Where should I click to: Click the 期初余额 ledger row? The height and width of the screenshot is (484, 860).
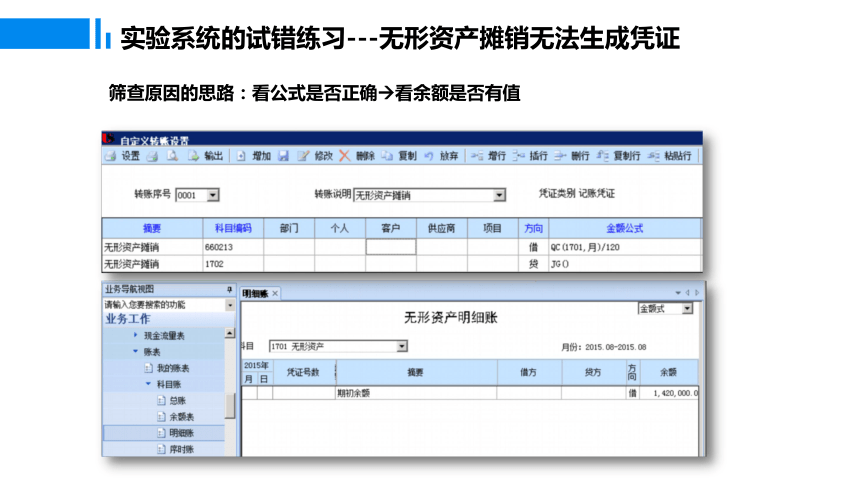470,393
